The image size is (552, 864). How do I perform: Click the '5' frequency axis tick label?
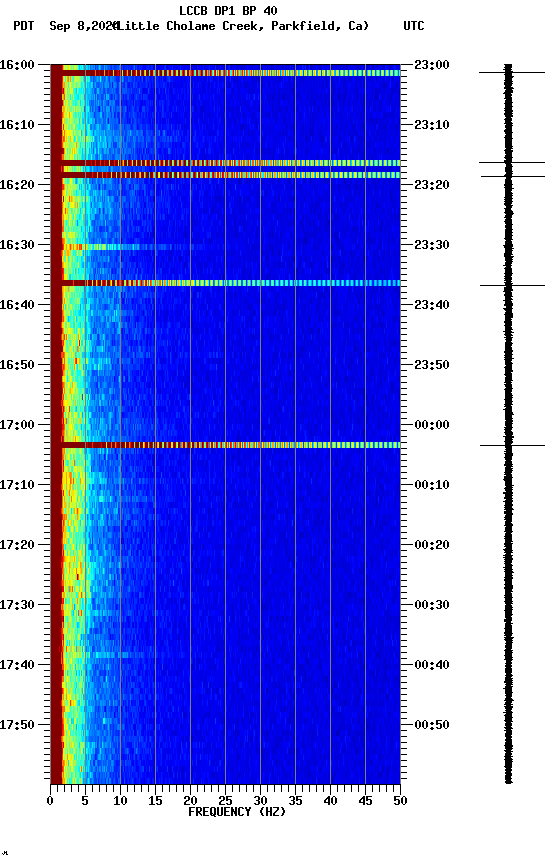[85, 801]
